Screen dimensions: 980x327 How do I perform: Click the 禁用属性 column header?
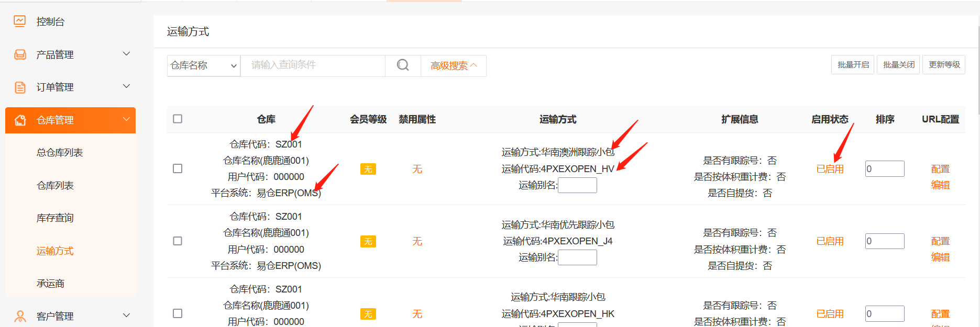point(417,119)
